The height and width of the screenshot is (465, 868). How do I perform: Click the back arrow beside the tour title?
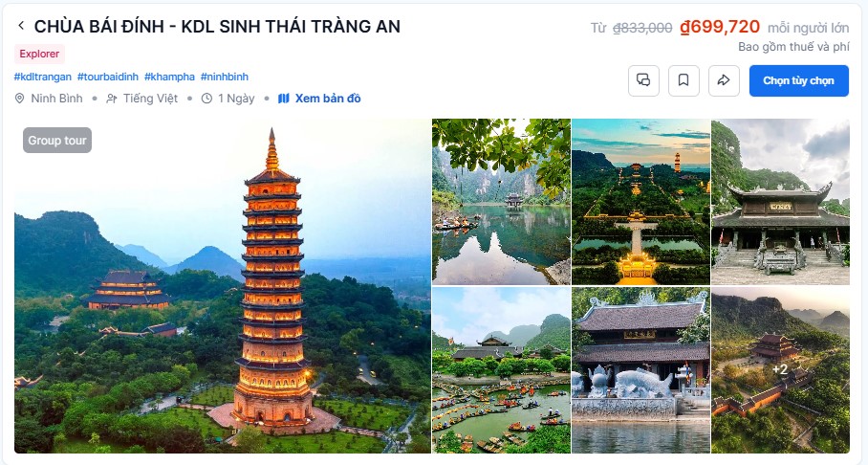pyautogui.click(x=21, y=26)
